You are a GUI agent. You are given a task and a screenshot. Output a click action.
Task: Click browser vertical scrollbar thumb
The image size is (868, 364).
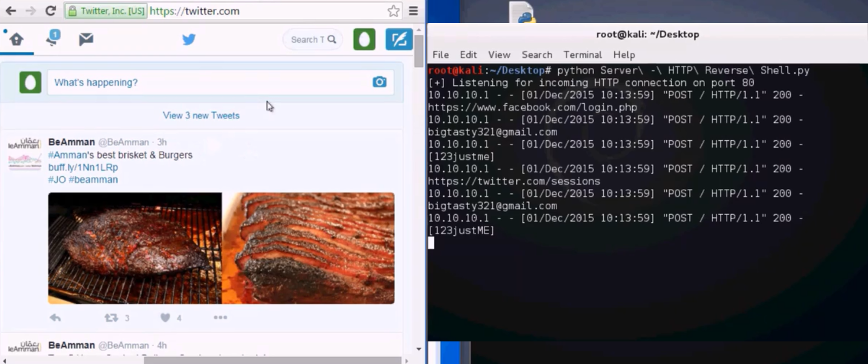point(419,50)
